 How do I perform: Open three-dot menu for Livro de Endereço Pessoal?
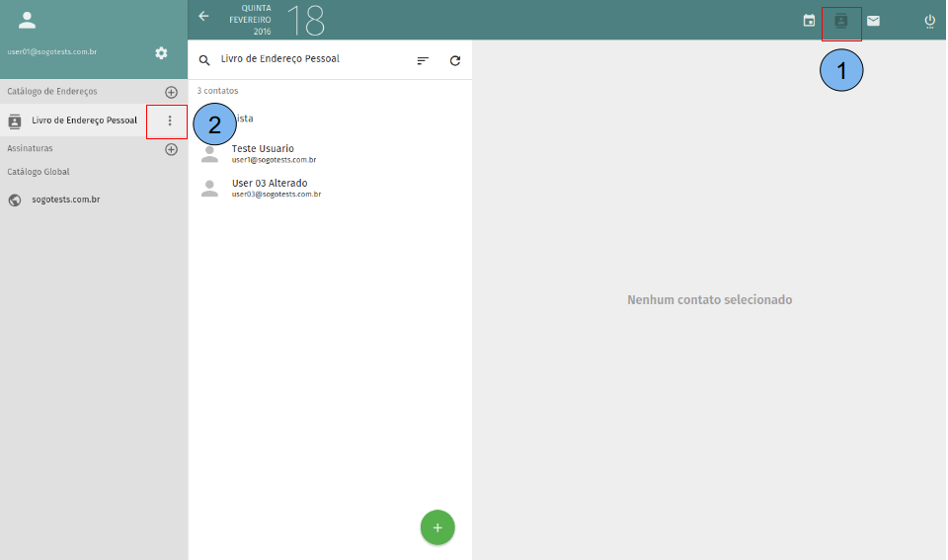click(x=170, y=120)
